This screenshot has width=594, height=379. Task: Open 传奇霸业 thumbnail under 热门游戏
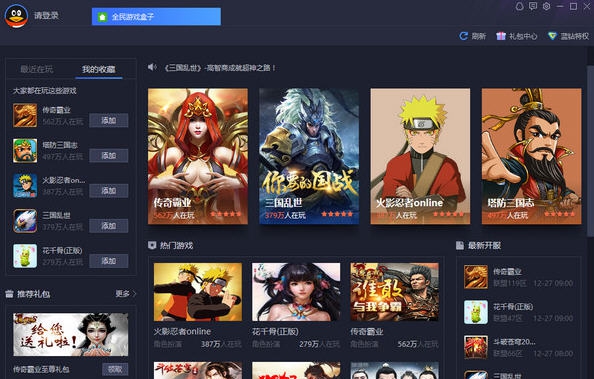pyautogui.click(x=394, y=292)
